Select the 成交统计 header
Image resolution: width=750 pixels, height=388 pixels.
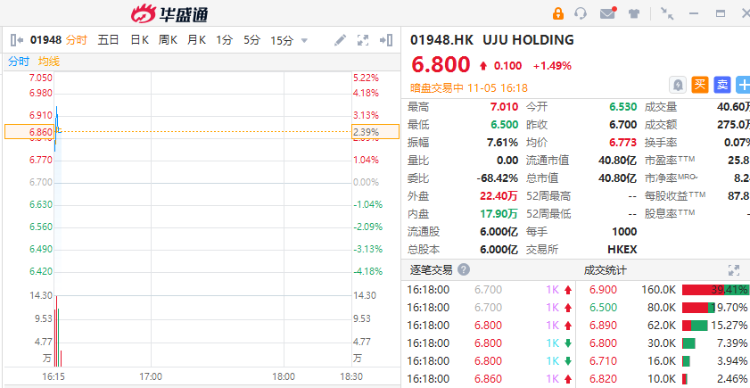pos(605,270)
